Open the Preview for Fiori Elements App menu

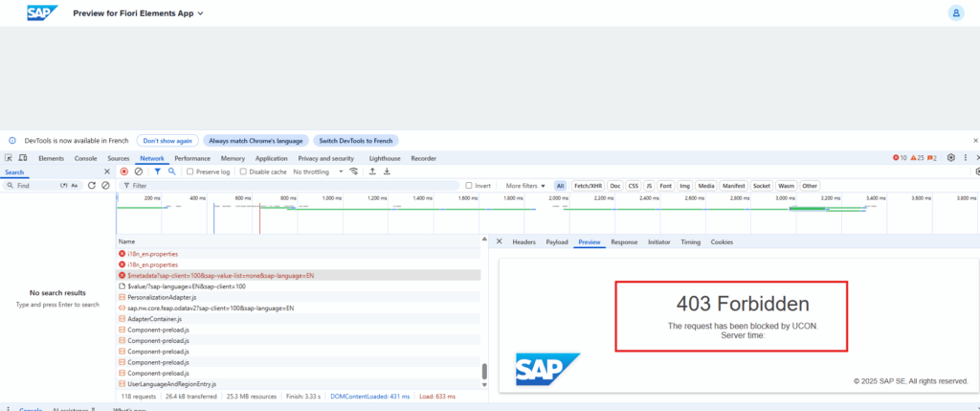(x=138, y=12)
